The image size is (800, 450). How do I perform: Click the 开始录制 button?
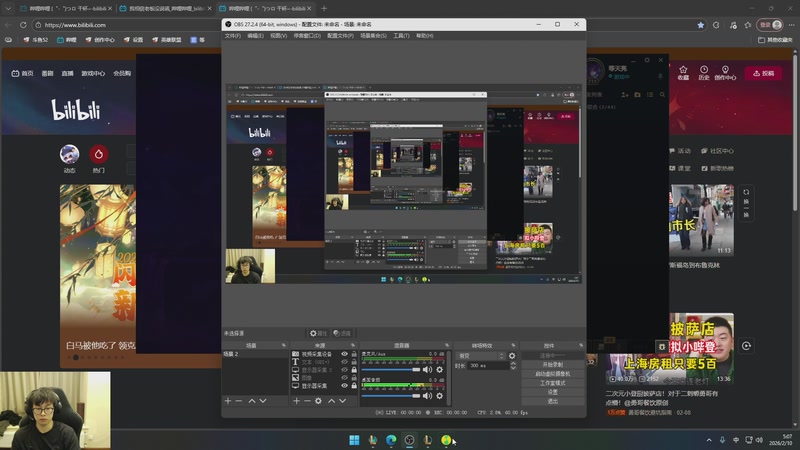(552, 364)
